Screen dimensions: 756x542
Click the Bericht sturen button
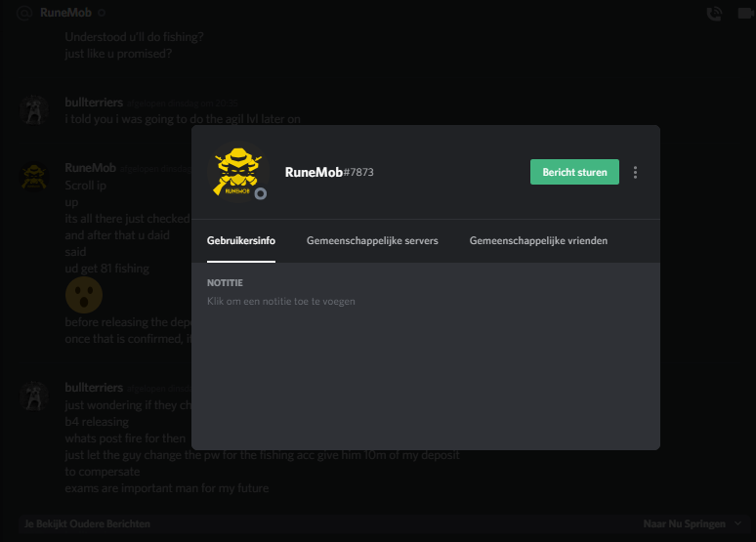574,172
